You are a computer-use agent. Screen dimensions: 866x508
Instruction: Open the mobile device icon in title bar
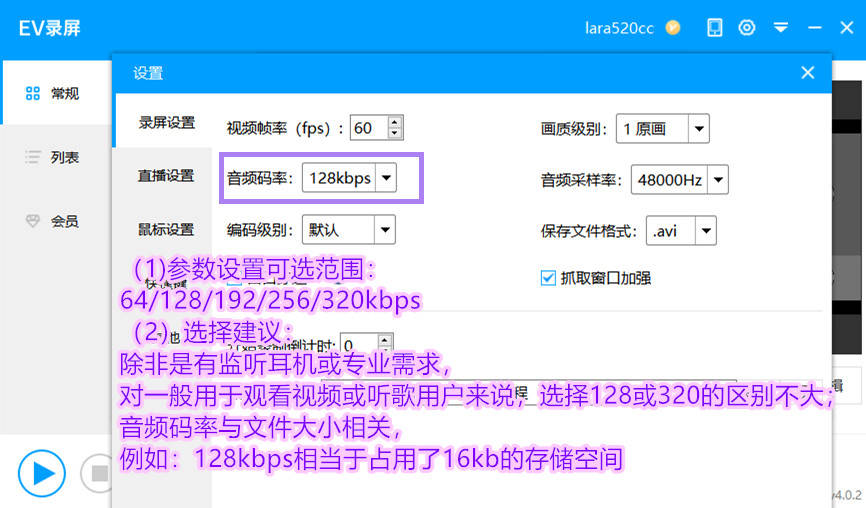[x=715, y=28]
